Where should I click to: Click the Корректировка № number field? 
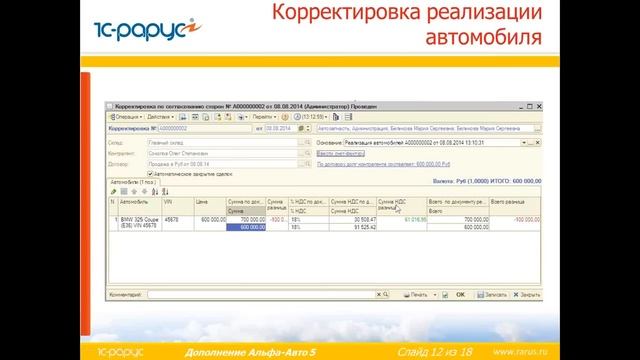(204, 129)
